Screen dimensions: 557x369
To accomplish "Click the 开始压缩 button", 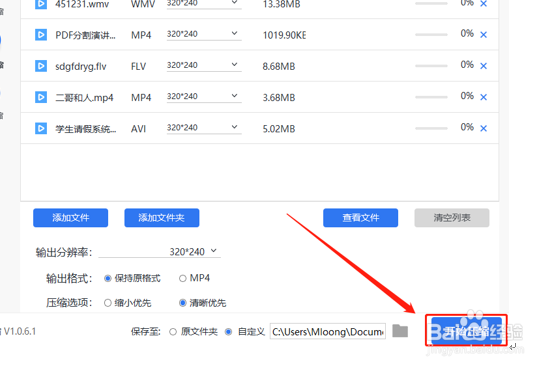I will (x=466, y=330).
